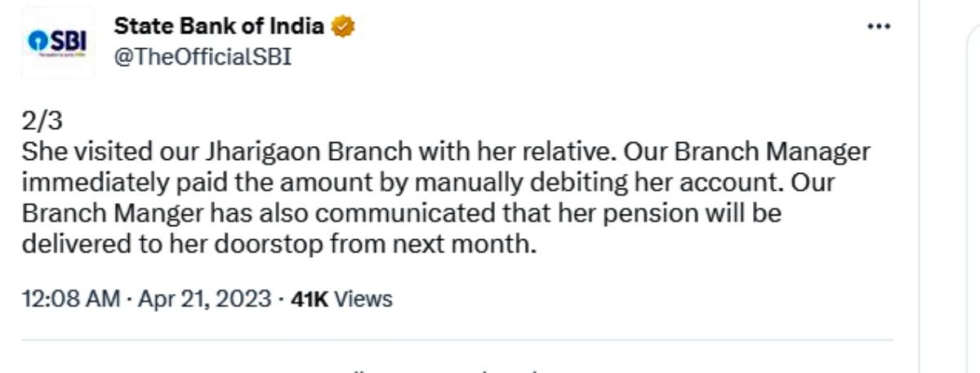980x373 pixels.
Task: Click the 41K view count number
Action: 310,299
